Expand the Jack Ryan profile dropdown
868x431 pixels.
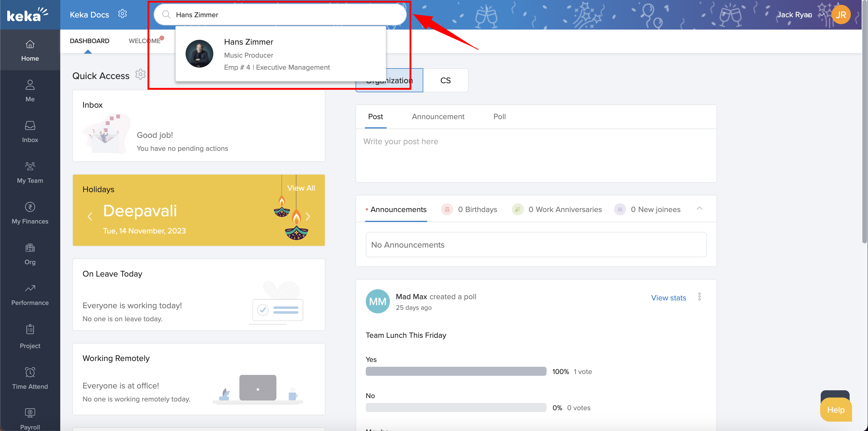(x=822, y=15)
